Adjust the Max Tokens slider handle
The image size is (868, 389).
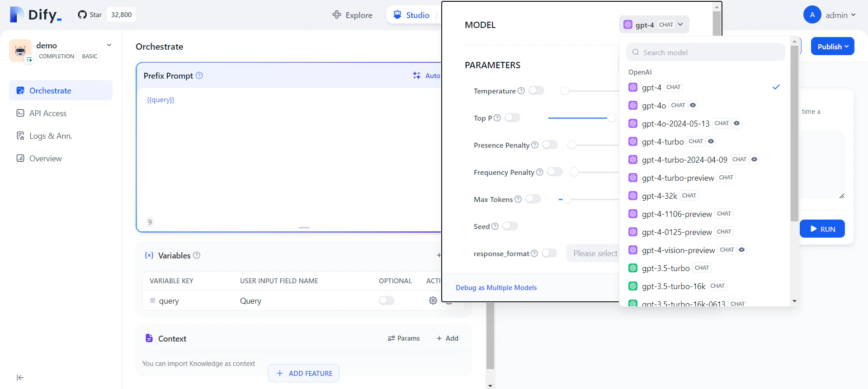pyautogui.click(x=567, y=199)
